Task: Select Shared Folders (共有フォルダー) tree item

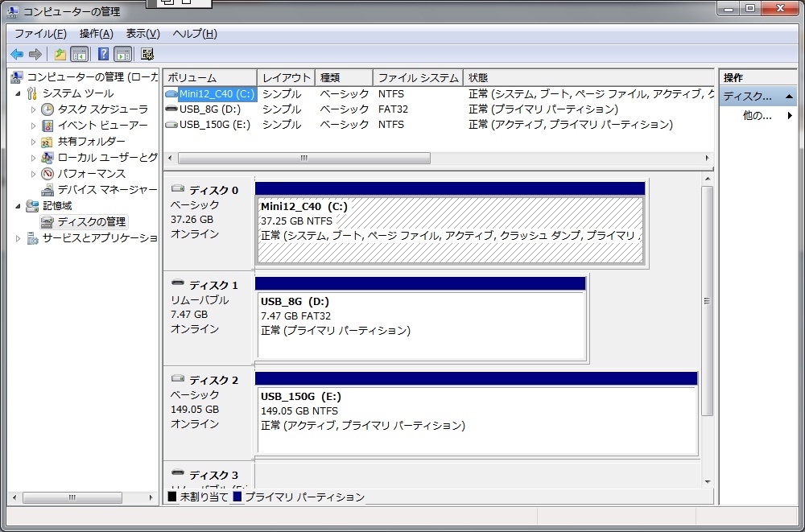Action: point(83,141)
